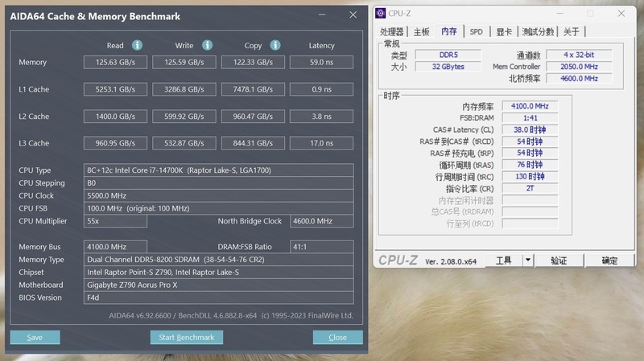Viewport: 644px width, 361px height.
Task: Click the CPU Type field i7-14700K
Action: click(x=218, y=170)
